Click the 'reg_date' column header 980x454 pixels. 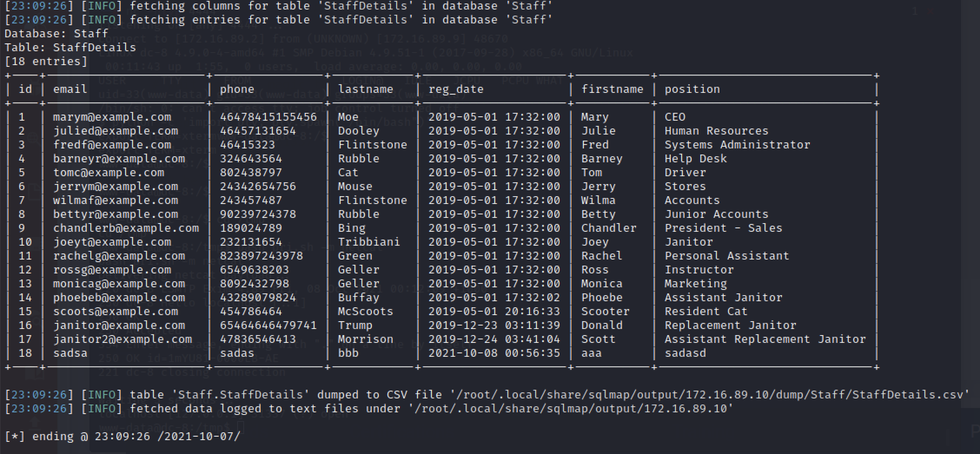pyautogui.click(x=456, y=89)
